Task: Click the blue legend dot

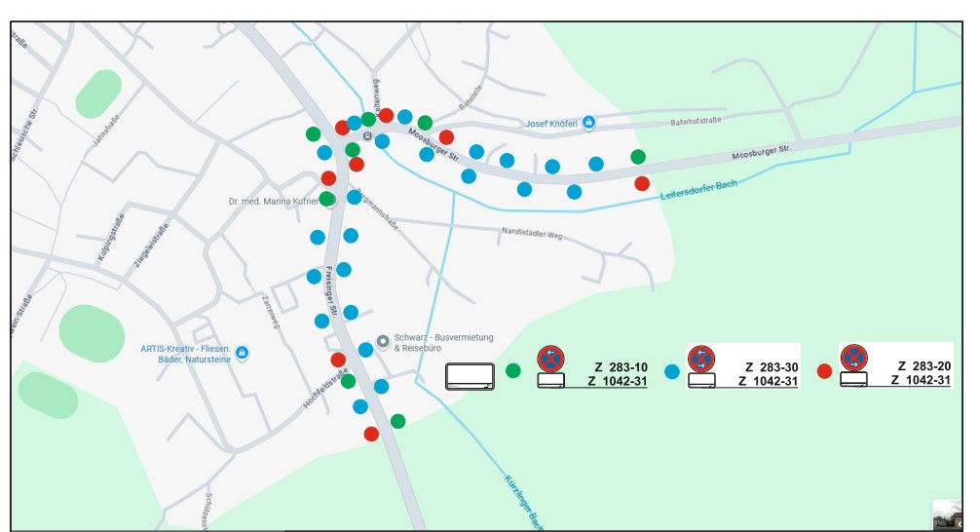Action: tap(672, 371)
